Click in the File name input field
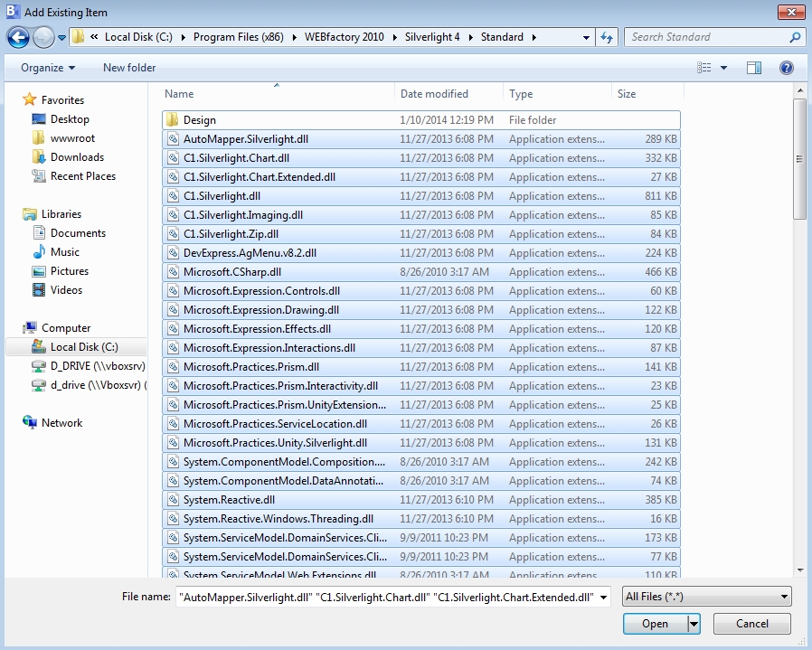The image size is (812, 650). pos(393,597)
